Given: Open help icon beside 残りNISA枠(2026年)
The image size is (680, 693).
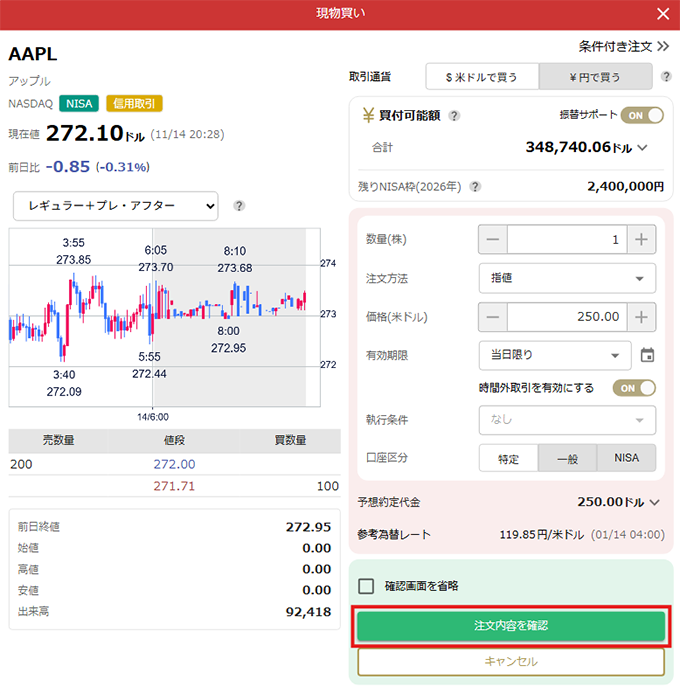Looking at the screenshot, I should [x=475, y=187].
